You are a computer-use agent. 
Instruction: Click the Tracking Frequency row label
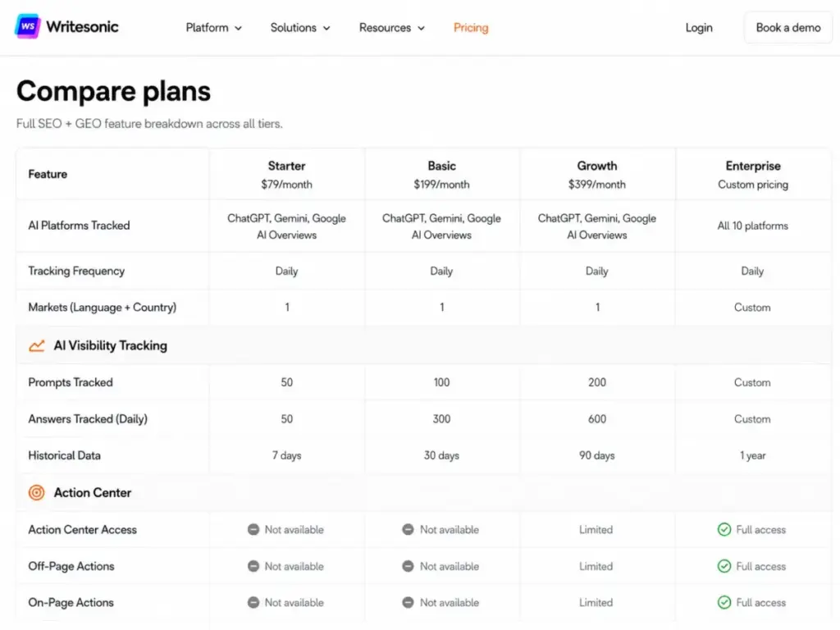point(76,271)
